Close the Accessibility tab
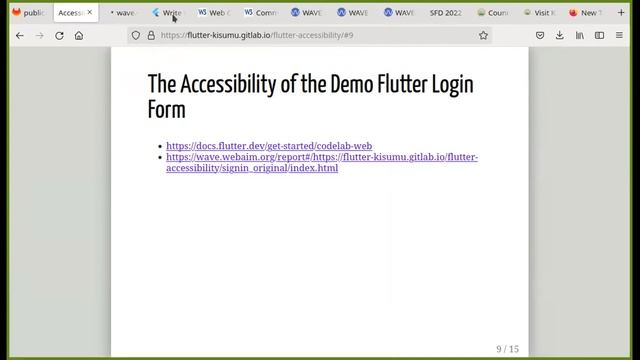The image size is (640, 360). point(90,12)
